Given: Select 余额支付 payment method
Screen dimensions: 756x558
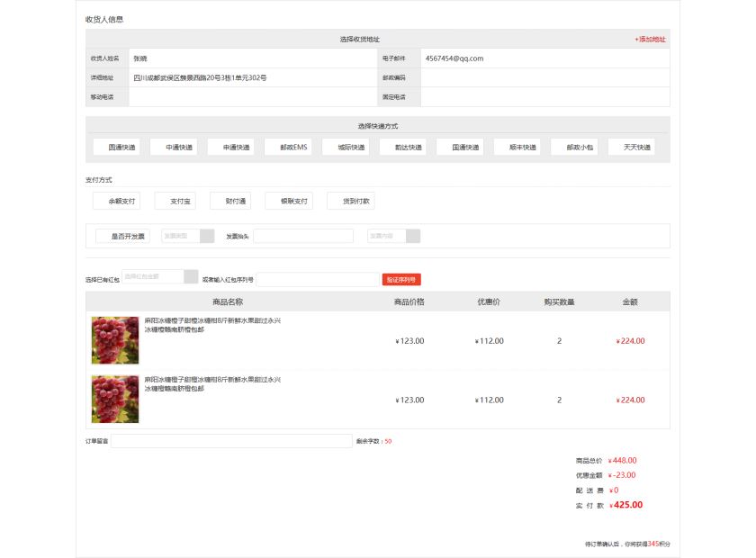Looking at the screenshot, I should coord(116,201).
